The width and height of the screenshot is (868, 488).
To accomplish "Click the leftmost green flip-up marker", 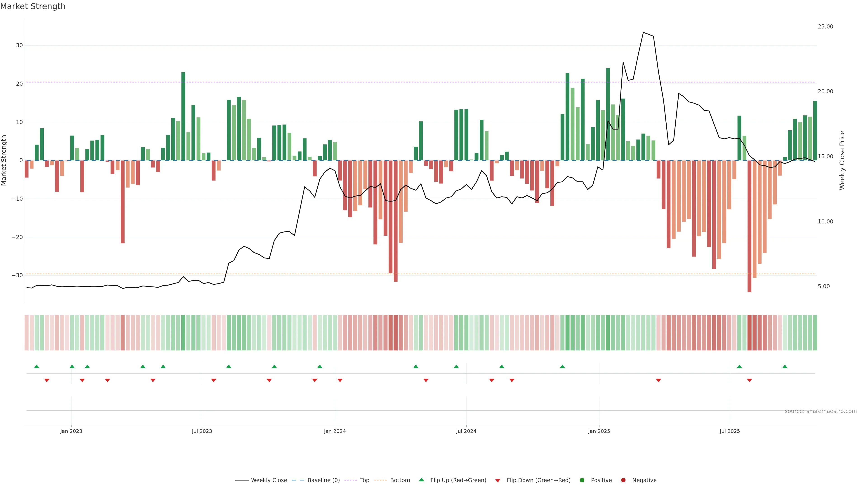I will tap(37, 366).
